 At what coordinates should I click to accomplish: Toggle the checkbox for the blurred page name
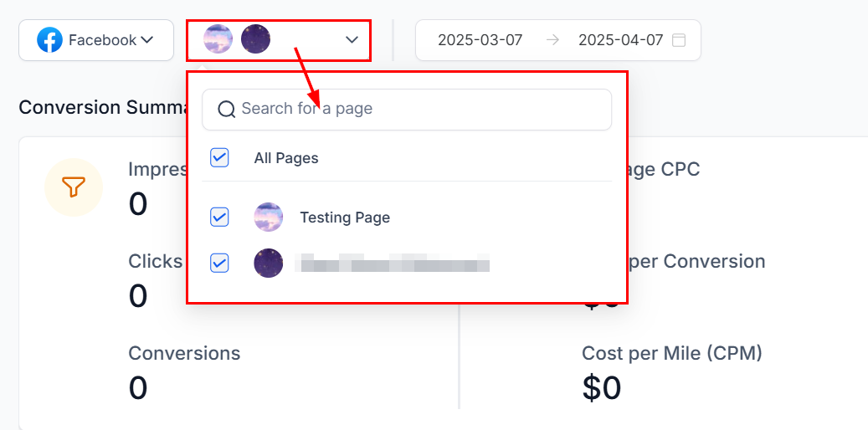220,263
